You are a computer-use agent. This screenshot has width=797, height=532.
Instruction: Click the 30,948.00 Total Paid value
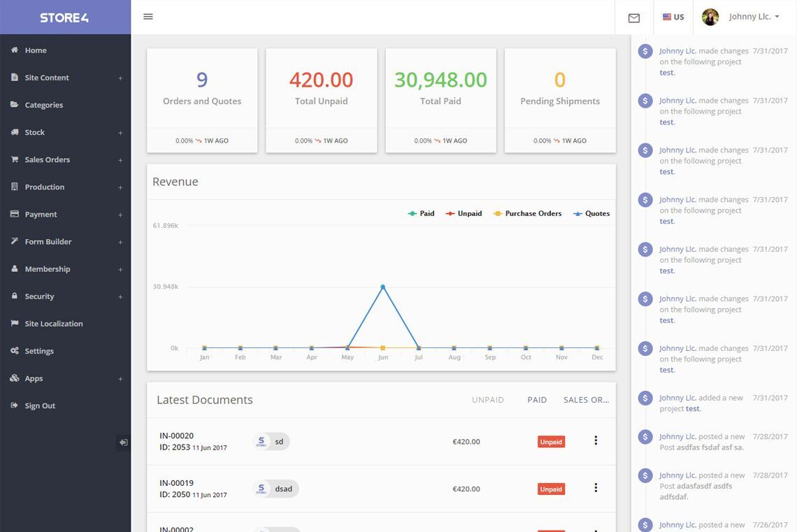coord(440,80)
